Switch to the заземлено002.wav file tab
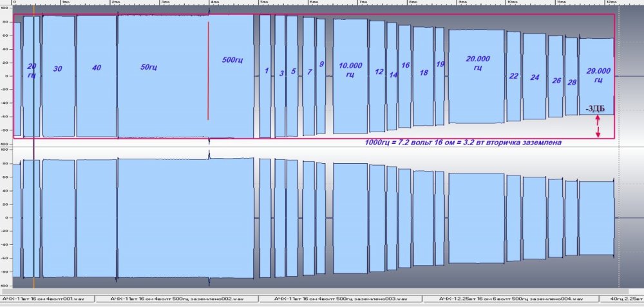Image resolution: width=644 pixels, height=307 pixels. click(x=175, y=299)
